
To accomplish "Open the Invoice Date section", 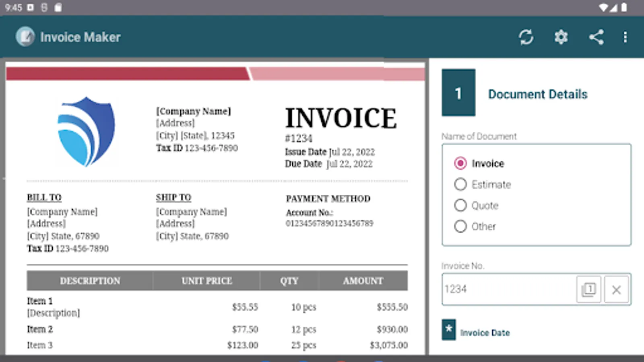I will coord(485,333).
